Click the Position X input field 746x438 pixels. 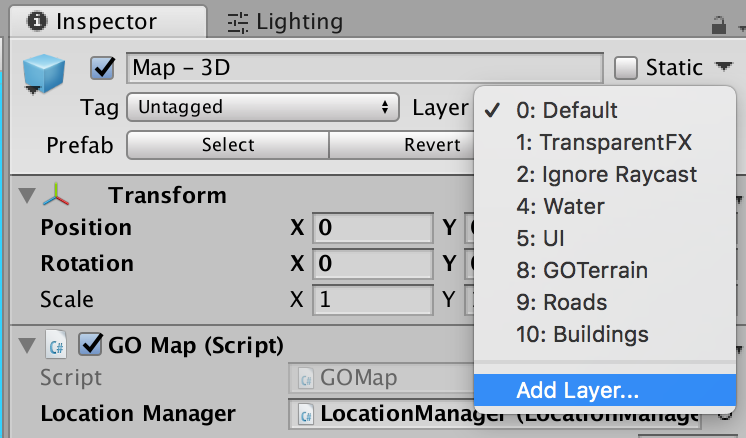tap(373, 228)
